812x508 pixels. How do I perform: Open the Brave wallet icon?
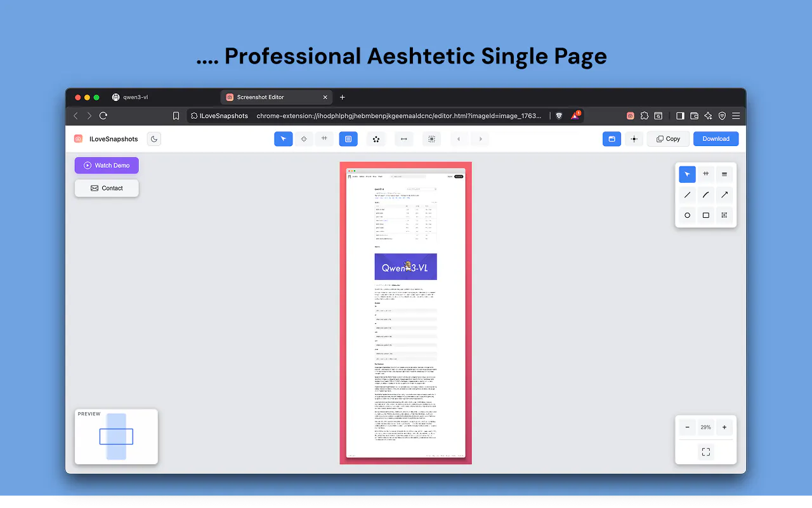coord(694,116)
